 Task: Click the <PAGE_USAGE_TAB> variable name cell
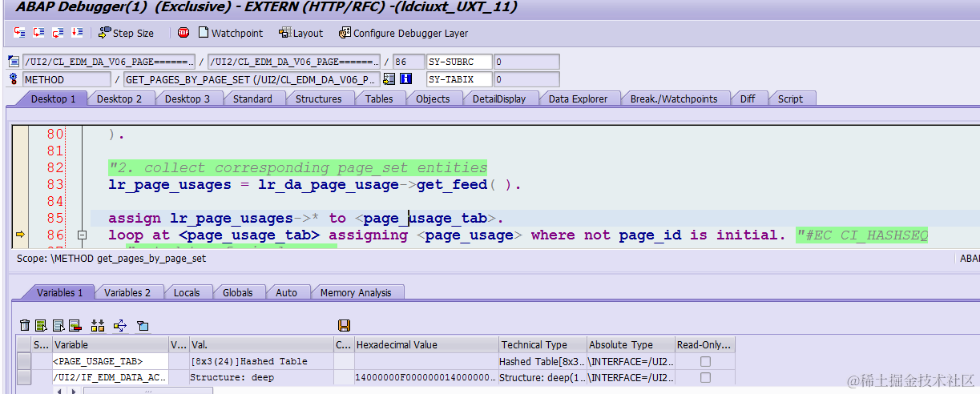111,361
